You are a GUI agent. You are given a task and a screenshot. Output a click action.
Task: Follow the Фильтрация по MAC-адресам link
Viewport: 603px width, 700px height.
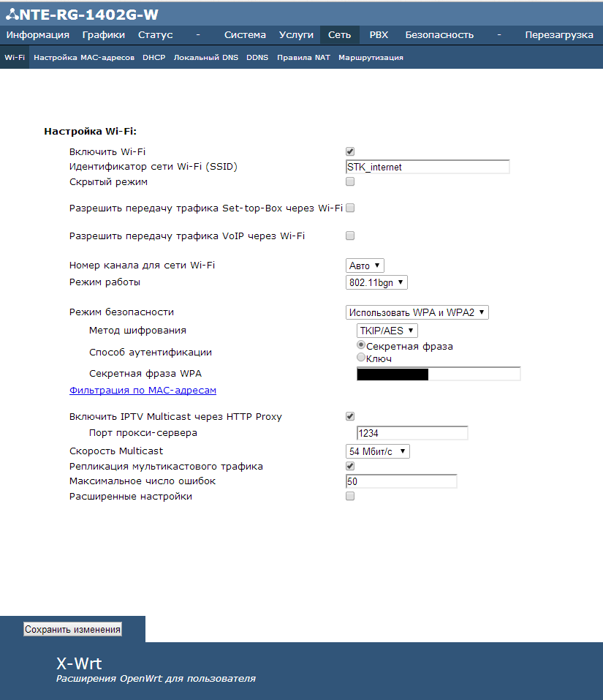click(x=143, y=391)
